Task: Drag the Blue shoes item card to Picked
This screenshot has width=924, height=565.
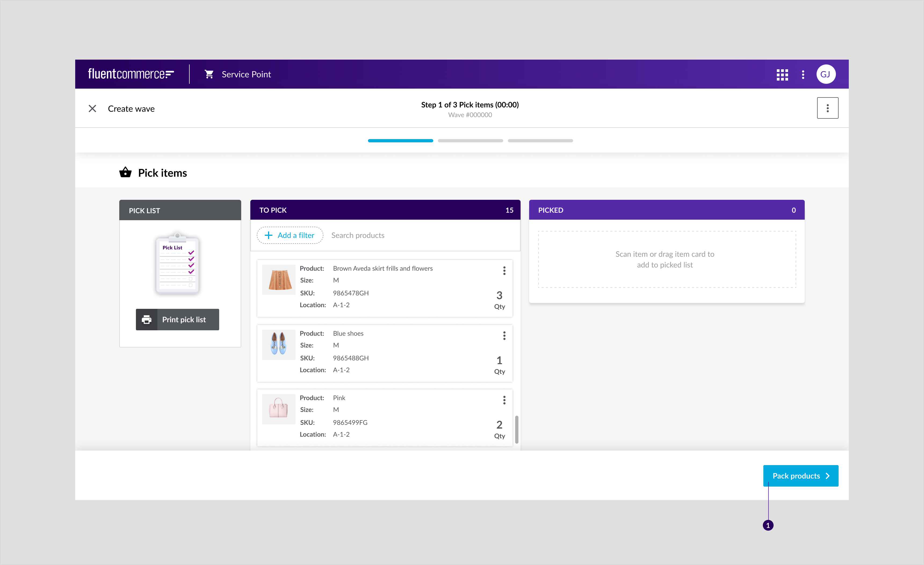Action: tap(385, 352)
